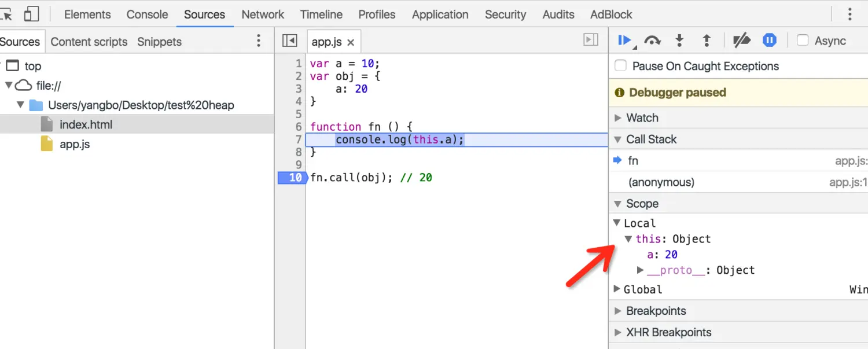The width and height of the screenshot is (868, 349).
Task: Open the Application tab
Action: (440, 14)
